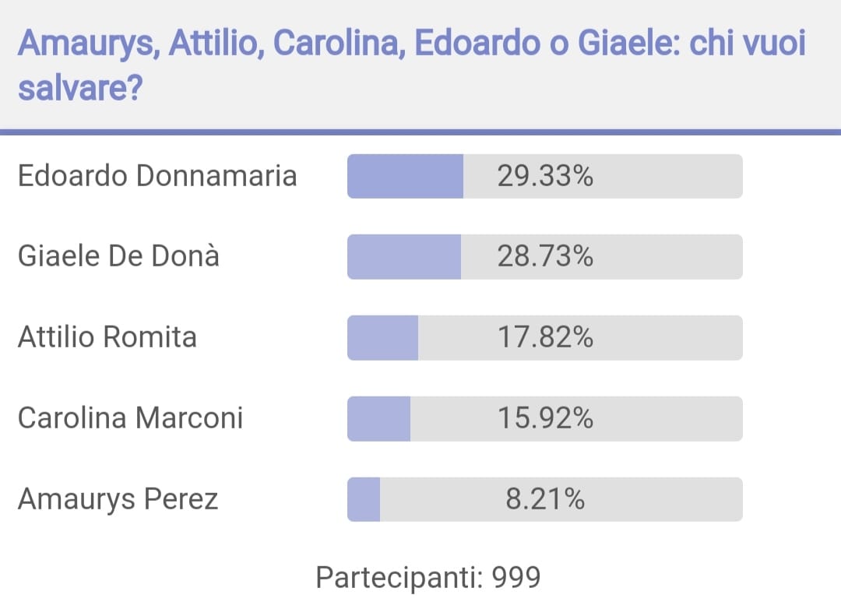The width and height of the screenshot is (841, 616).
Task: Click the 17.82% percentage value
Action: pos(545,337)
